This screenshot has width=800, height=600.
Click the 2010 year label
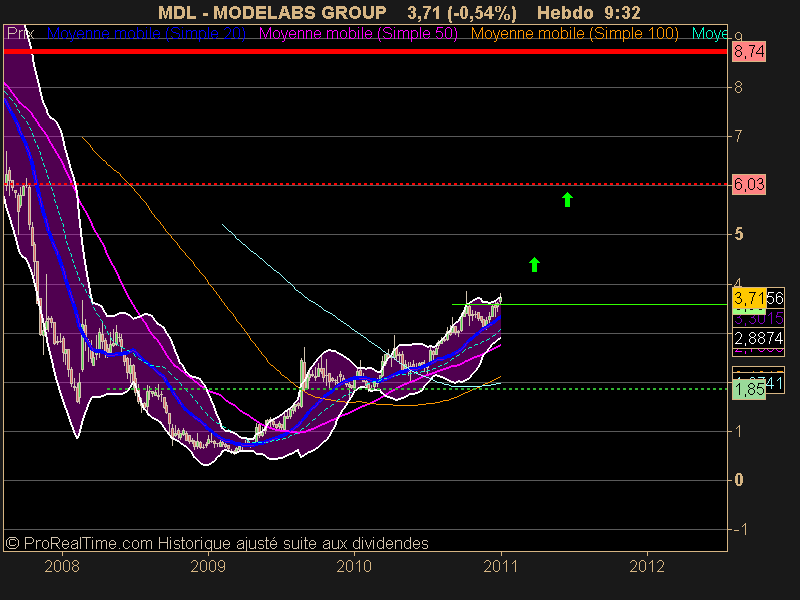(x=354, y=567)
